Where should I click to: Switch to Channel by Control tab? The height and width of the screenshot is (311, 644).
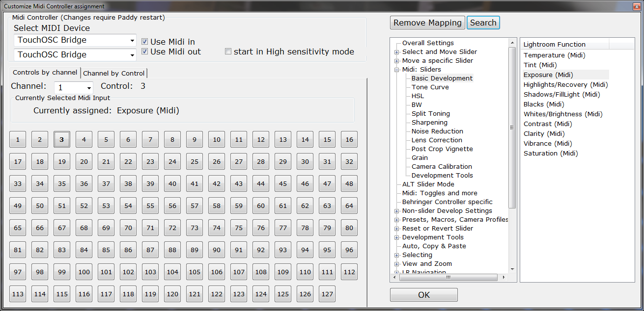coord(114,73)
